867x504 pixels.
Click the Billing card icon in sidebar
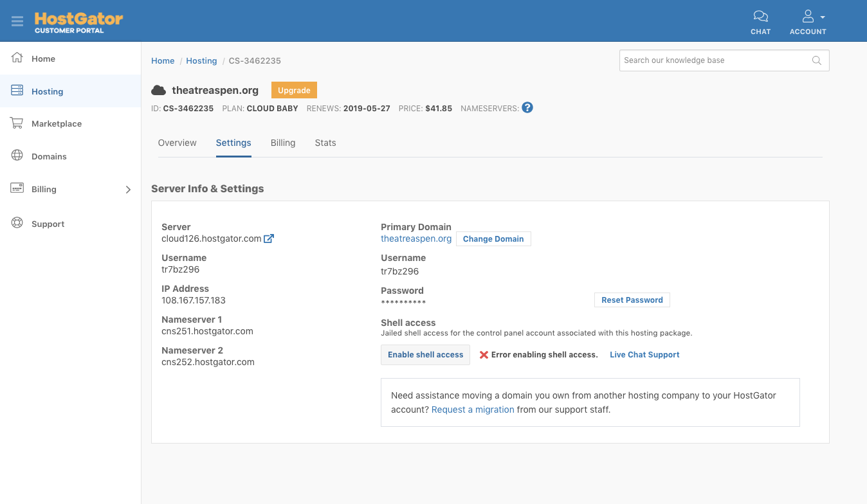tap(17, 188)
